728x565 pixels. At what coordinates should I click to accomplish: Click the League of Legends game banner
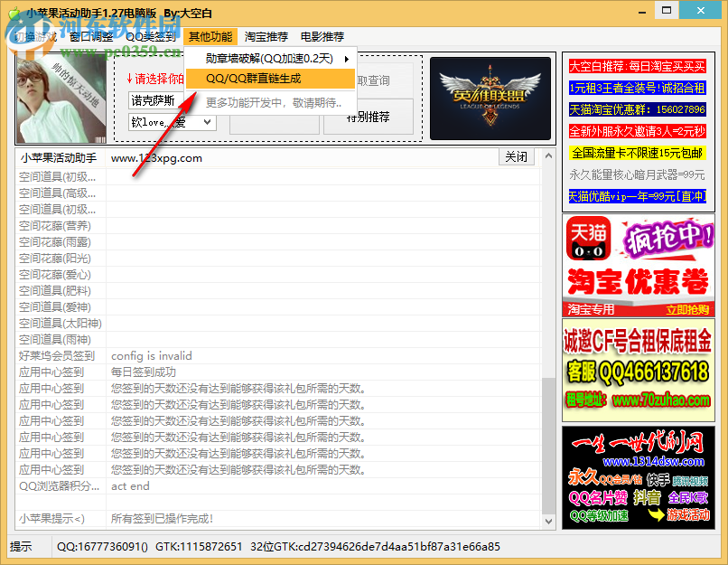click(490, 98)
